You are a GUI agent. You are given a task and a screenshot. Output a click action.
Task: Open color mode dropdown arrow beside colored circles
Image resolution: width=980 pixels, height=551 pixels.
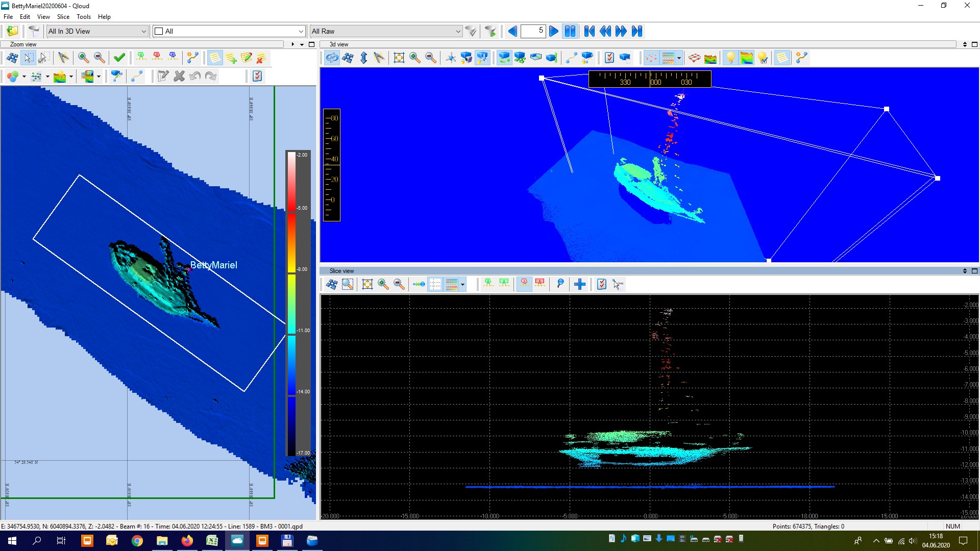click(24, 77)
